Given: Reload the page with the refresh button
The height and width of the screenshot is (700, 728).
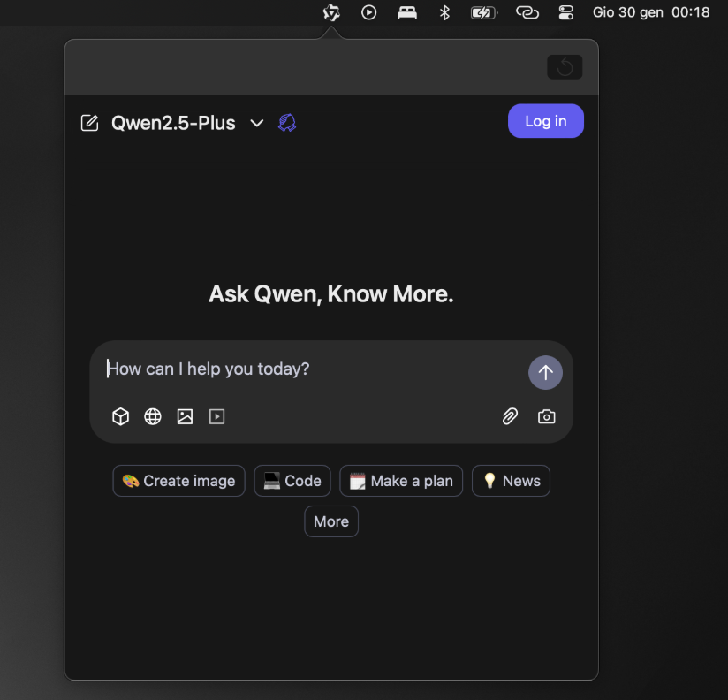Looking at the screenshot, I should (565, 67).
